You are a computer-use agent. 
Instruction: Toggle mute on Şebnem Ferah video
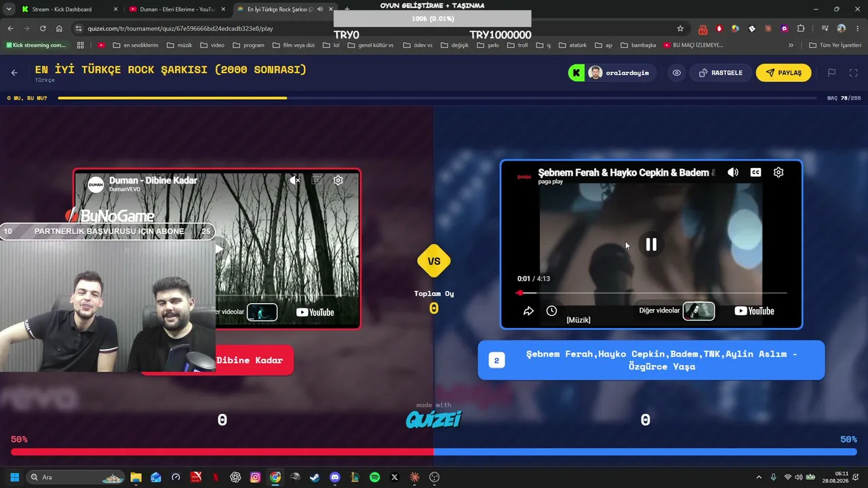point(733,172)
